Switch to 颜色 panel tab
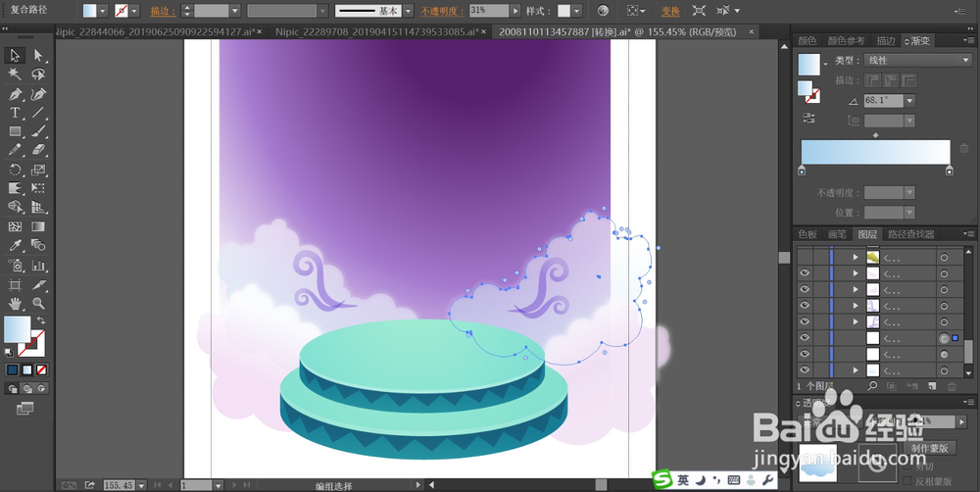This screenshot has width=980, height=492. (807, 40)
